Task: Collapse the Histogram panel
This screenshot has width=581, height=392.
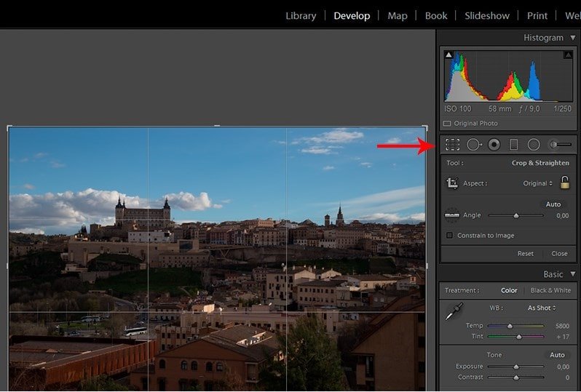Action: click(x=572, y=38)
